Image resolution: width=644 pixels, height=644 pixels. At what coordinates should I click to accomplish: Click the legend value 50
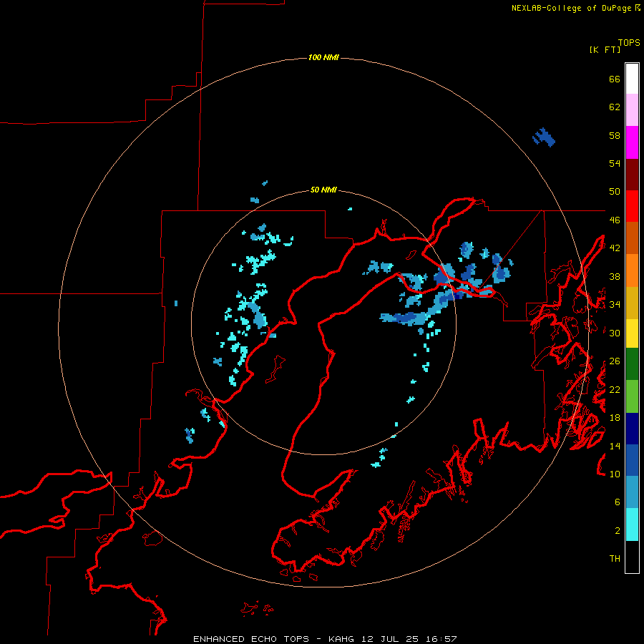pos(615,192)
